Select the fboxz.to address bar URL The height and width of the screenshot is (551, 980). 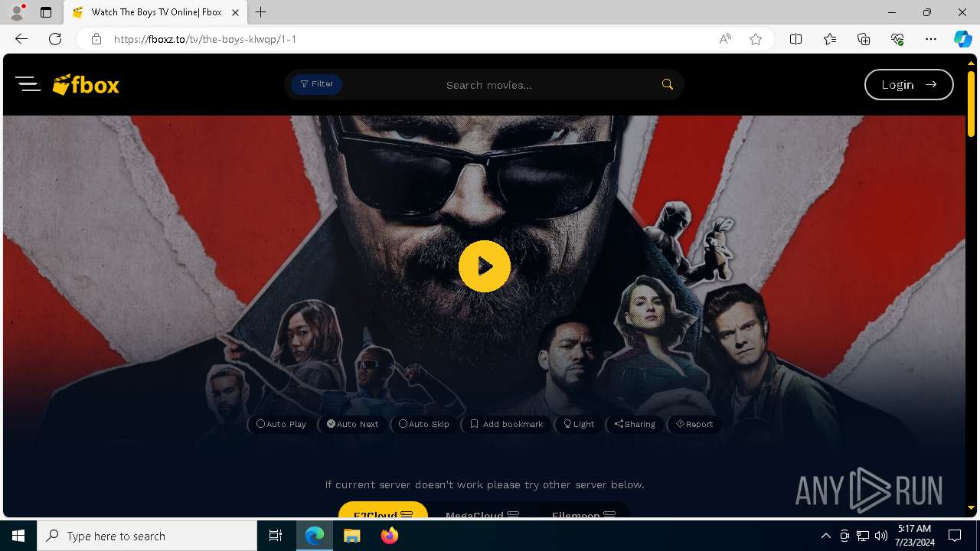coord(205,39)
